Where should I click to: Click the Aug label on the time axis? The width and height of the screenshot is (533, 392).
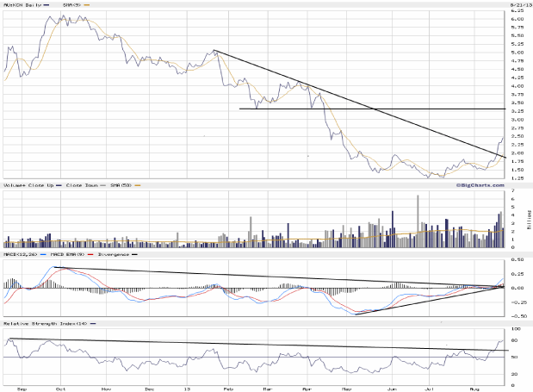point(474,389)
